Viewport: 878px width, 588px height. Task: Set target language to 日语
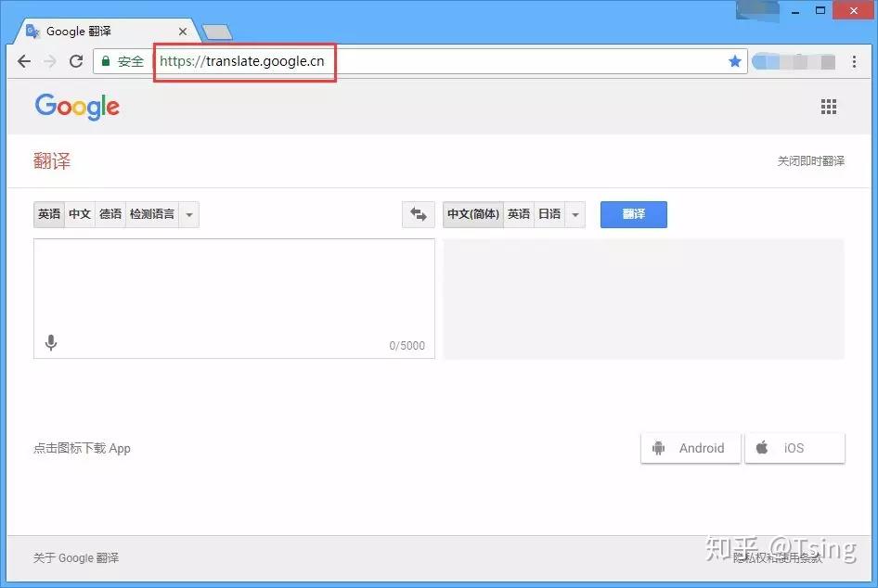[549, 214]
